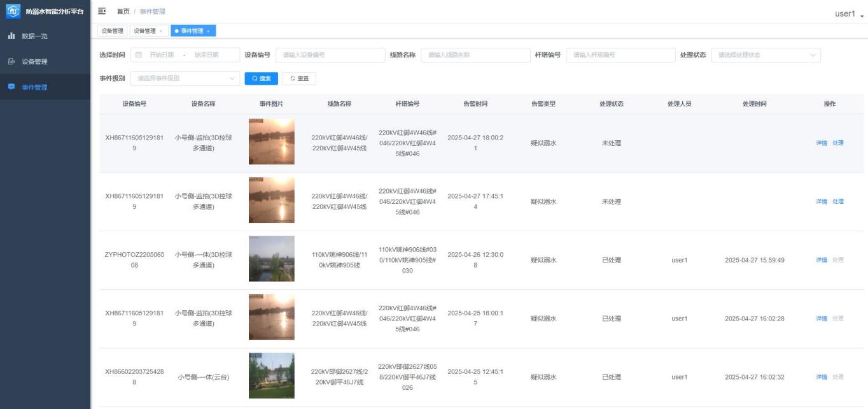
Task: Click the 事件管理 chat bubble sidebar icon
Action: pos(11,87)
